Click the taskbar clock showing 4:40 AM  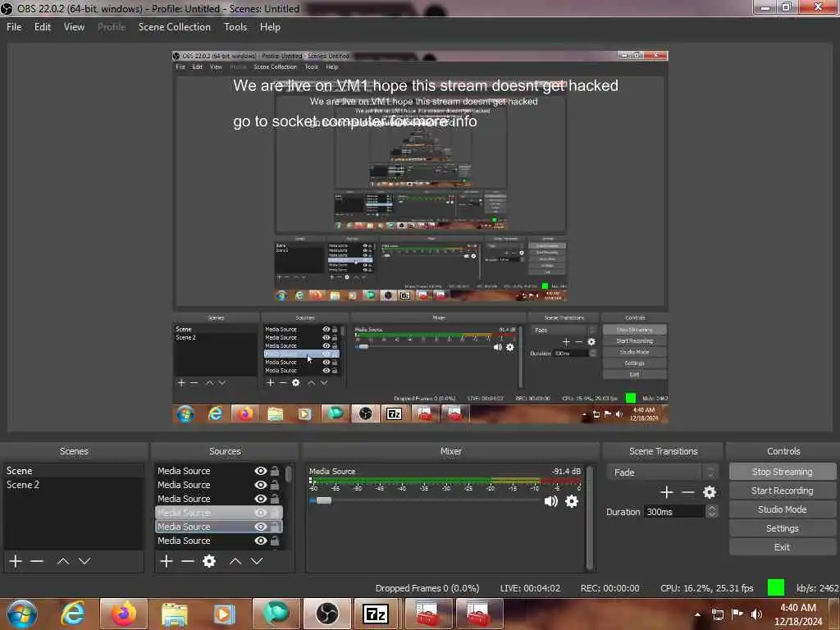click(x=798, y=614)
